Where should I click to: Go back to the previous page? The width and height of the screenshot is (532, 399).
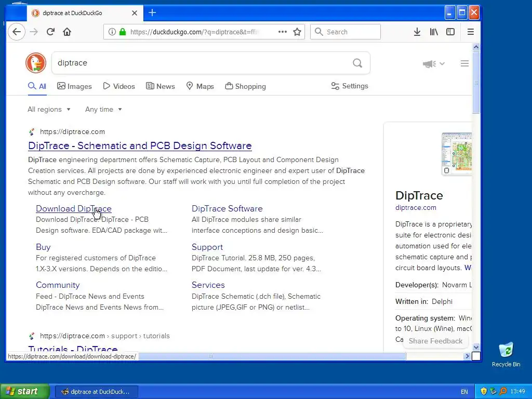pyautogui.click(x=16, y=32)
